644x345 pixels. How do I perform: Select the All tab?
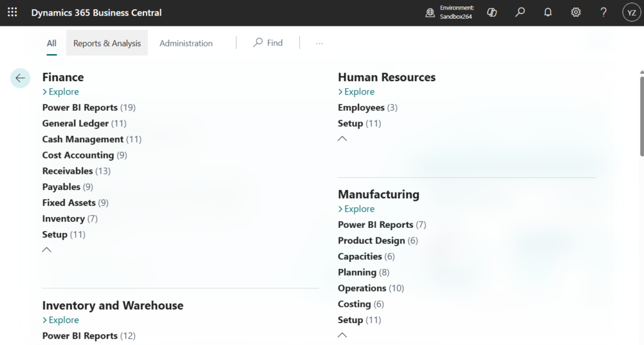tap(52, 43)
